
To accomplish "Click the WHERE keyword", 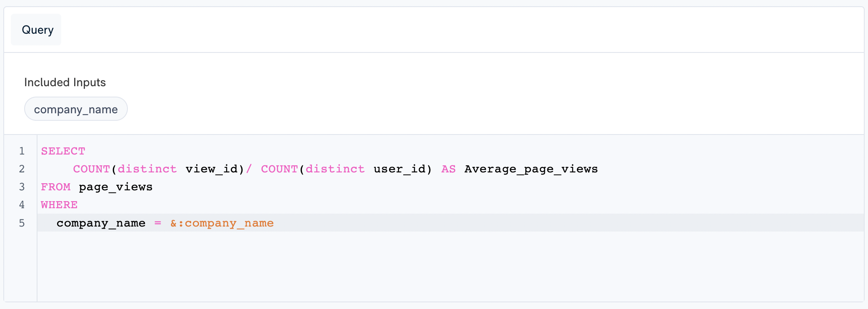I will [x=59, y=205].
